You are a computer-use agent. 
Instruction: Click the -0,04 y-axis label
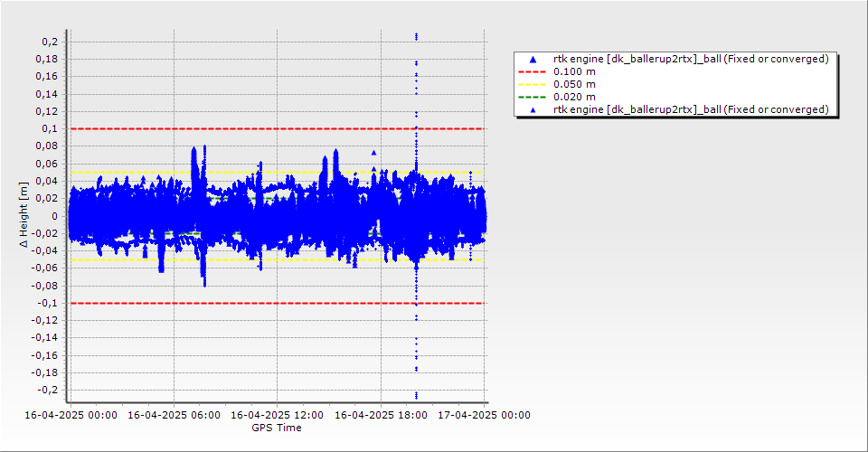[x=44, y=250]
